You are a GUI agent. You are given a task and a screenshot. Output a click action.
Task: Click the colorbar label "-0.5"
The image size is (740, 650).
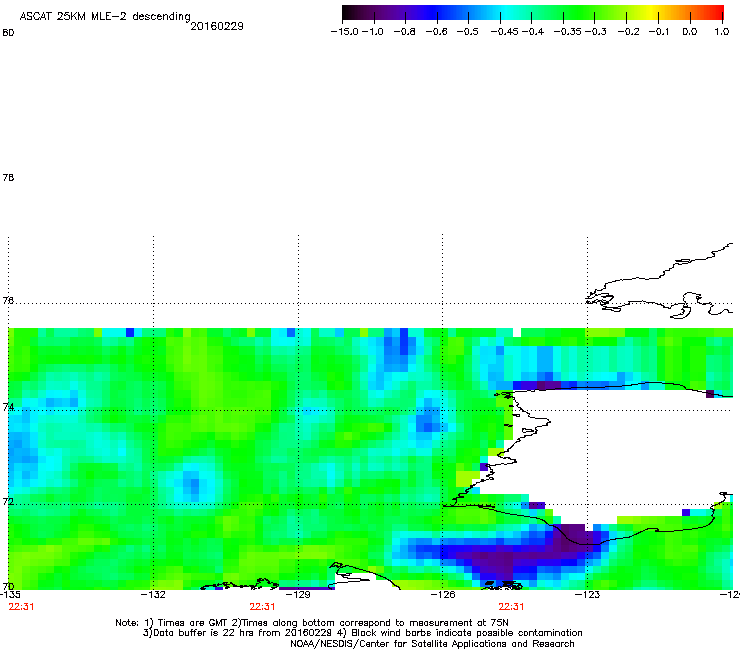[467, 32]
